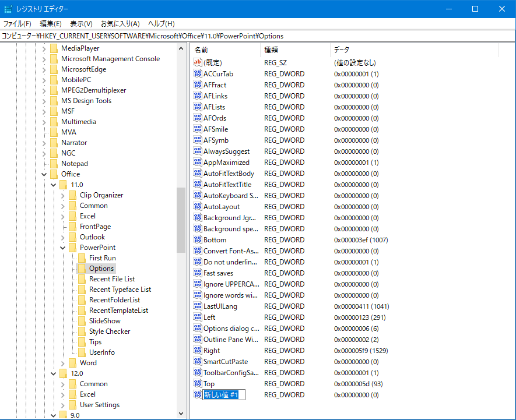Click the Office folder icon

(54, 174)
